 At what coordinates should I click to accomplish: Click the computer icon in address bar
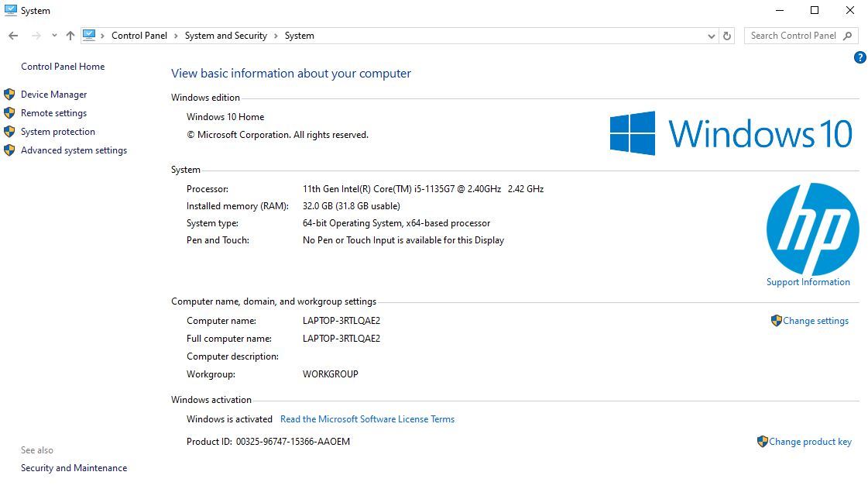pyautogui.click(x=89, y=36)
